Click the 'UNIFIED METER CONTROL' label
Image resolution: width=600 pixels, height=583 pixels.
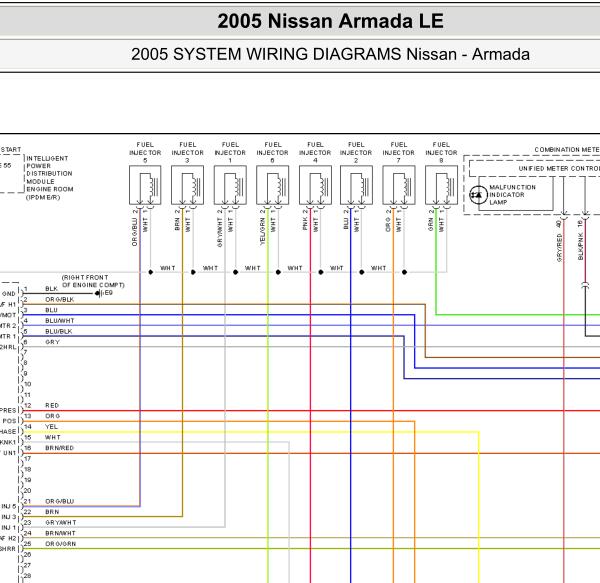pos(559,168)
